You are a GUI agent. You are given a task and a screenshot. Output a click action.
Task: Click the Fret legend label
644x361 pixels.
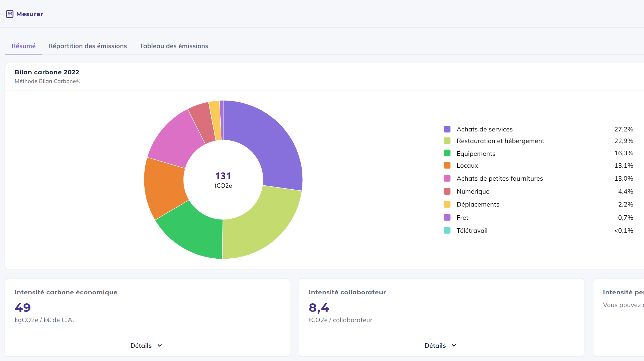[x=462, y=218]
